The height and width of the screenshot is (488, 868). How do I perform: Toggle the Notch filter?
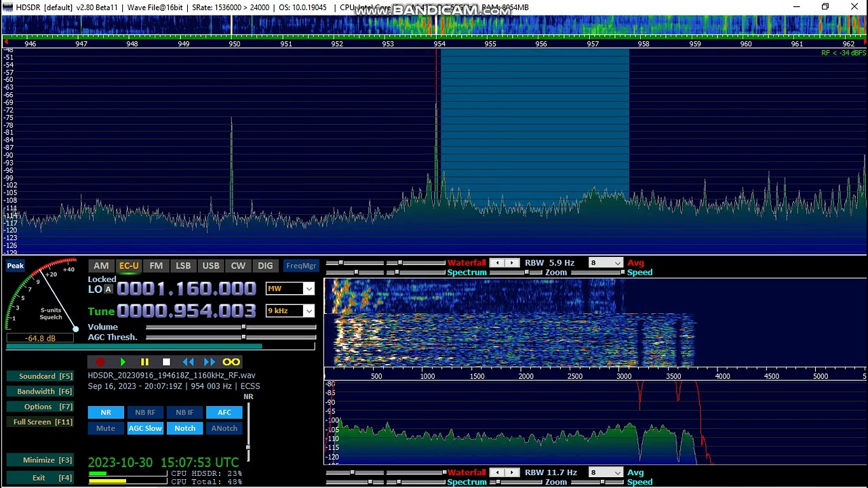pyautogui.click(x=184, y=428)
